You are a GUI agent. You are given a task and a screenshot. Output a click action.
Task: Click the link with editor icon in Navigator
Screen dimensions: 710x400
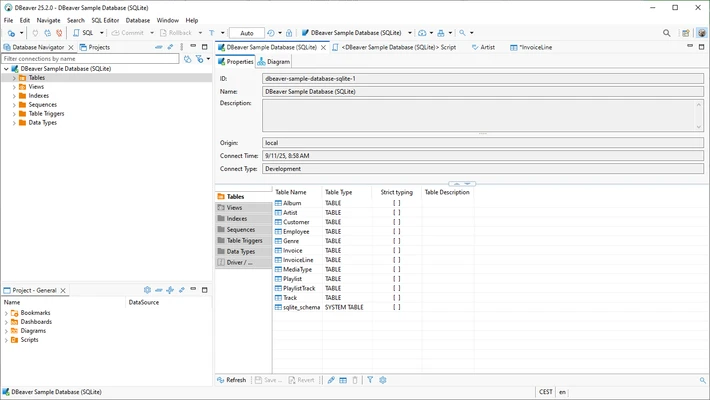point(170,47)
